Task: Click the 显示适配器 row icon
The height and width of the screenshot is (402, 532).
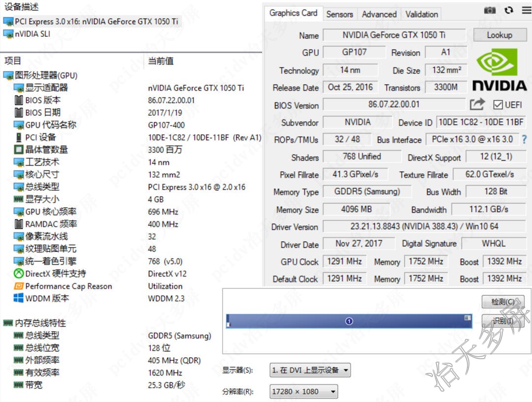Action: coord(19,88)
